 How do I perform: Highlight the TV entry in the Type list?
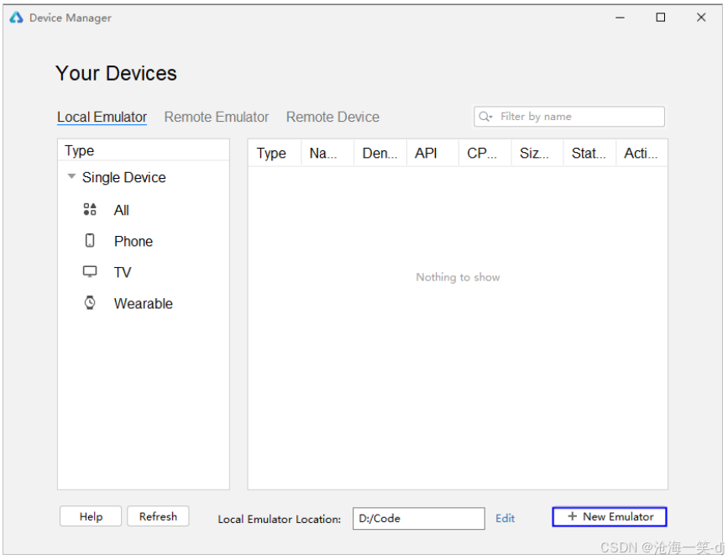(x=123, y=271)
